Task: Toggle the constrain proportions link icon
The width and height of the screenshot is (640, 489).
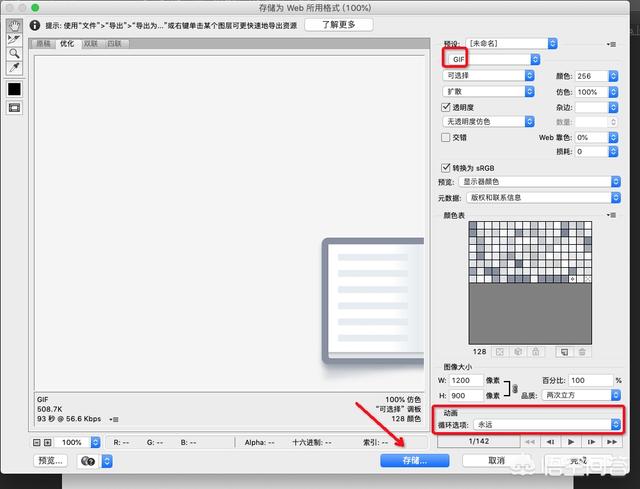Action: (515, 388)
